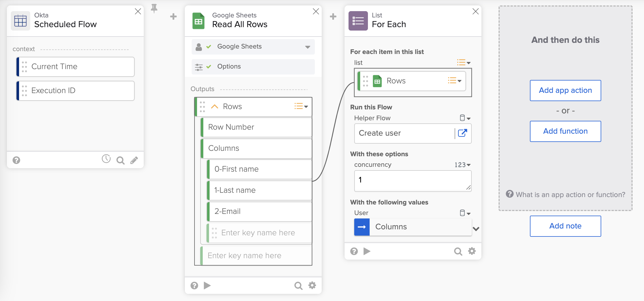Run the Read All Rows card test
This screenshot has height=301, width=644.
click(x=207, y=286)
